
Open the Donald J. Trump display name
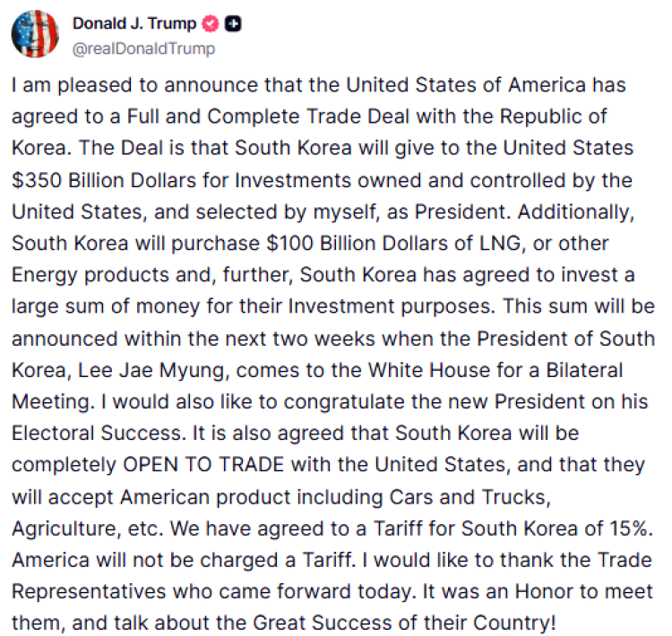coord(136,25)
